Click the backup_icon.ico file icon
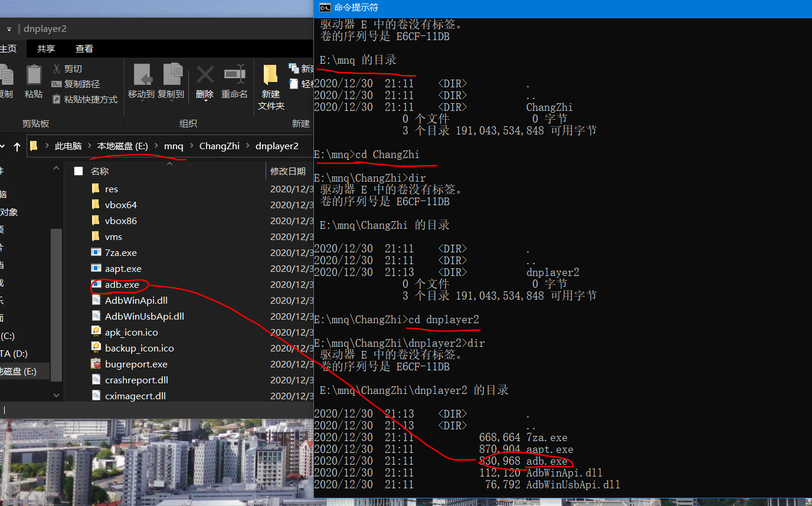 [x=96, y=348]
